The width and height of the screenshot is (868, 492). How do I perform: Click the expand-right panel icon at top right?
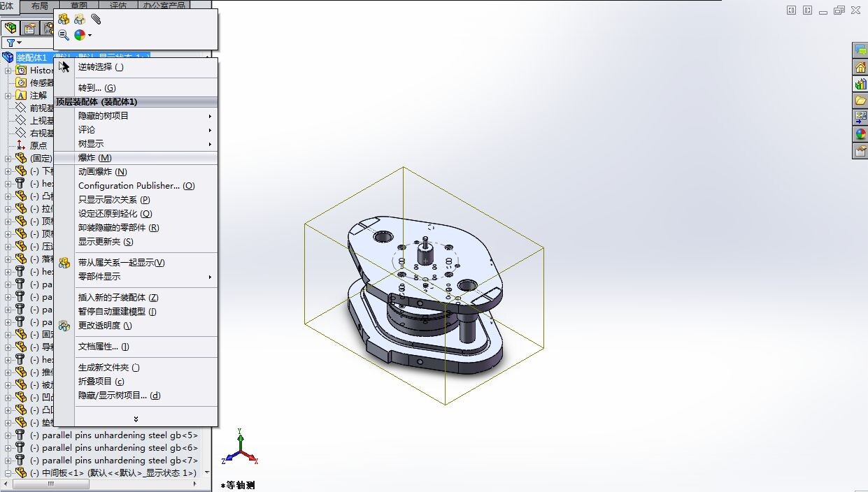click(808, 10)
